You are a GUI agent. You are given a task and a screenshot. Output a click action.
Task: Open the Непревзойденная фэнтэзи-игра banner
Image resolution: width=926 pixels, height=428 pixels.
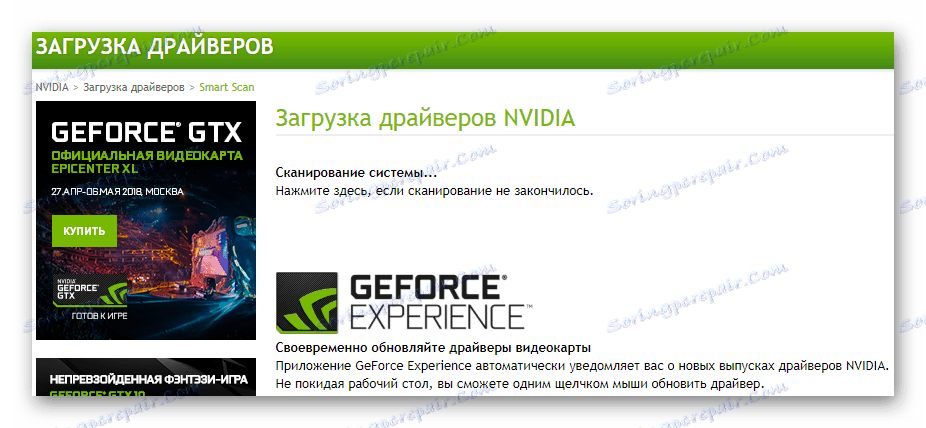(146, 377)
